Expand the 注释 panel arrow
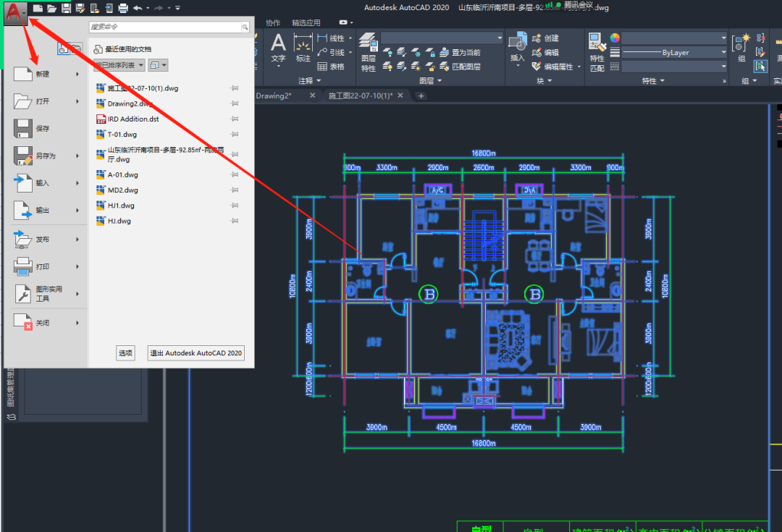The image size is (782, 532). tap(319, 81)
